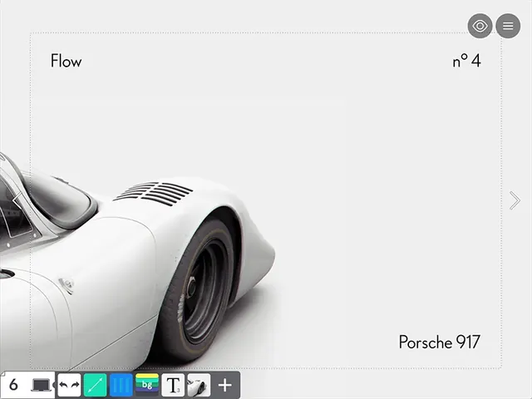Toggle the preview eye icon
The image size is (532, 399).
[480, 26]
